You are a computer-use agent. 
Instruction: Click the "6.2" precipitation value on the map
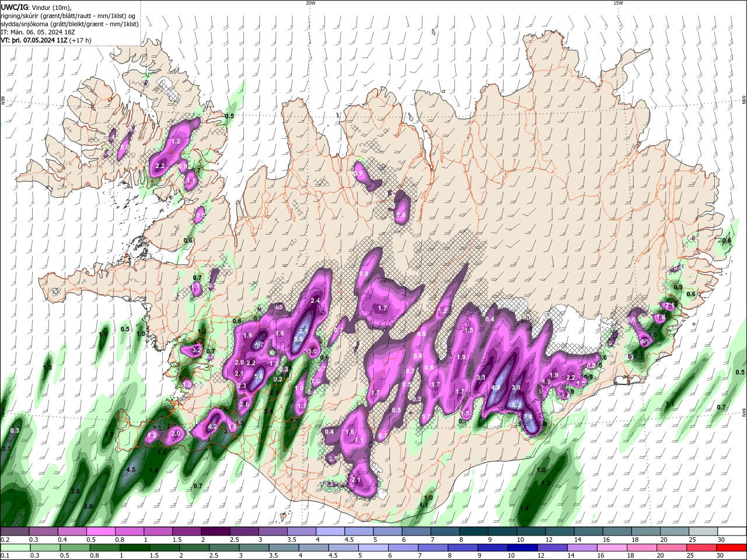(x=516, y=404)
